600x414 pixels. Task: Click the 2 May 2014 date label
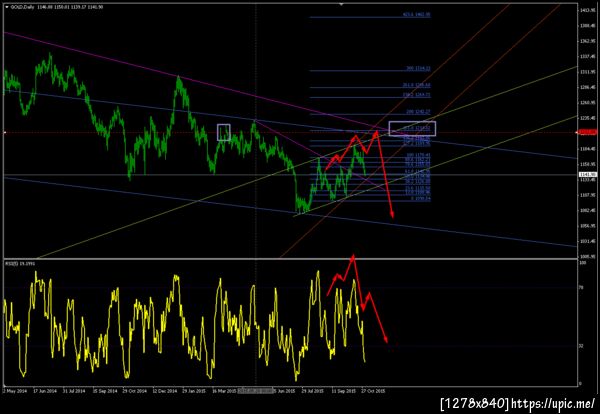click(15, 391)
